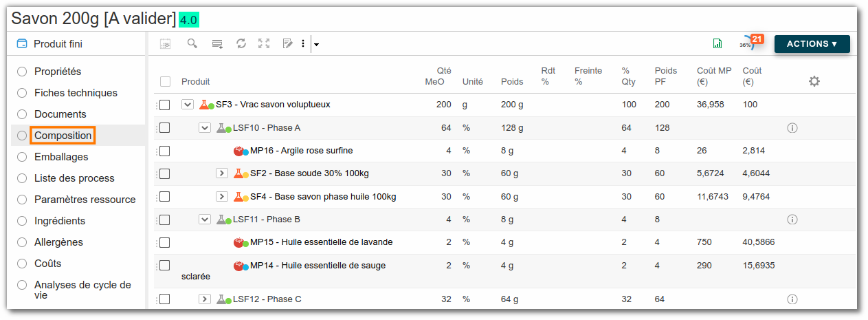Open the green report spreadsheet icon
The image size is (868, 320).
click(717, 43)
